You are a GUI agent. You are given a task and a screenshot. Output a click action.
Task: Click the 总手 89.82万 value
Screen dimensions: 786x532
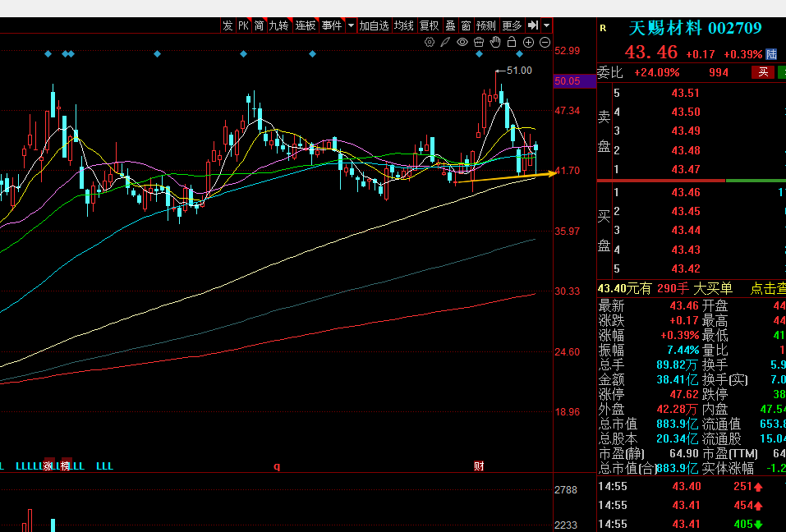point(677,365)
